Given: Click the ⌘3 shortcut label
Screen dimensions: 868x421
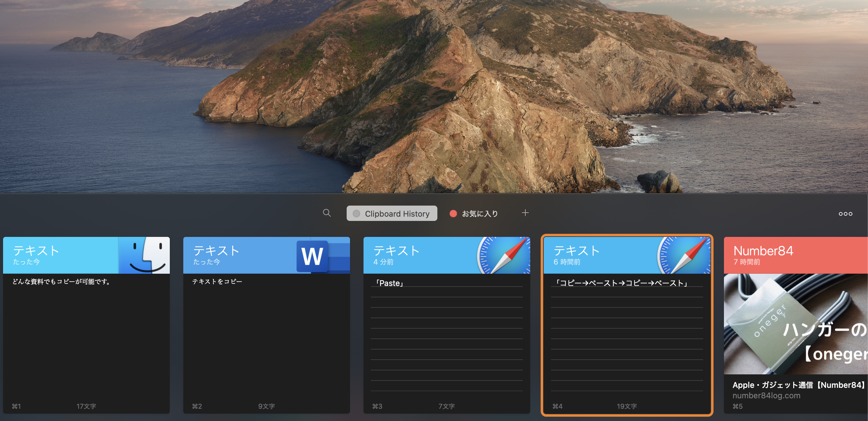Looking at the screenshot, I should [377, 406].
